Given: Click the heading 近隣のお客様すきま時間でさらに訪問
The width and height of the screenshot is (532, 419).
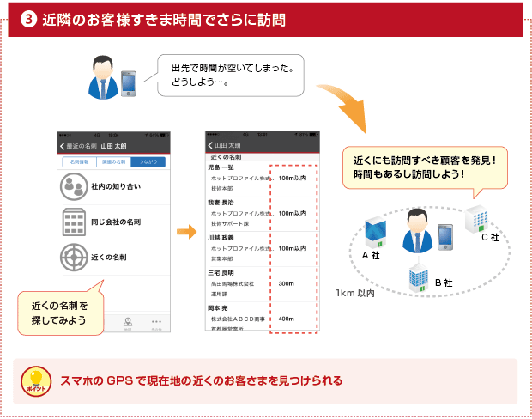Looking at the screenshot, I should [x=164, y=20].
